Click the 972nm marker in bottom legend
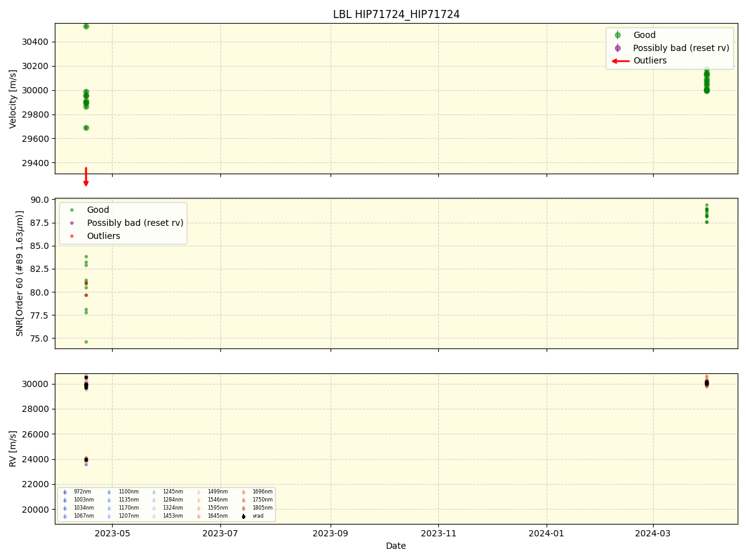The height and width of the screenshot is (560, 747). (x=65, y=492)
